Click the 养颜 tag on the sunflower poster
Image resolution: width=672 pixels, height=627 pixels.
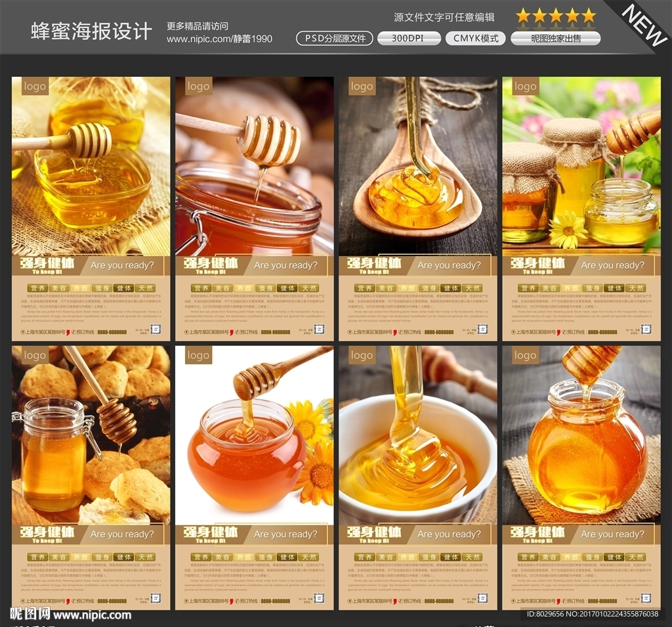[244, 557]
